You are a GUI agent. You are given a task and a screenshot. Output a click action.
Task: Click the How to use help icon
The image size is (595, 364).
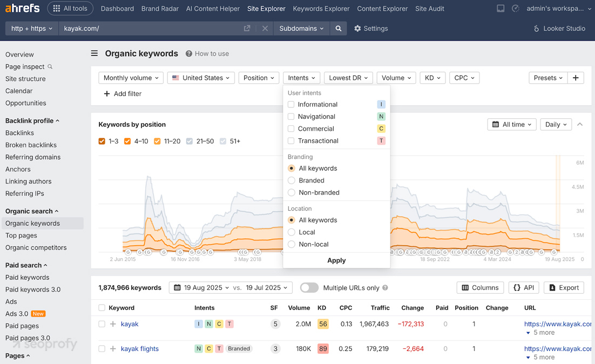[189, 54]
